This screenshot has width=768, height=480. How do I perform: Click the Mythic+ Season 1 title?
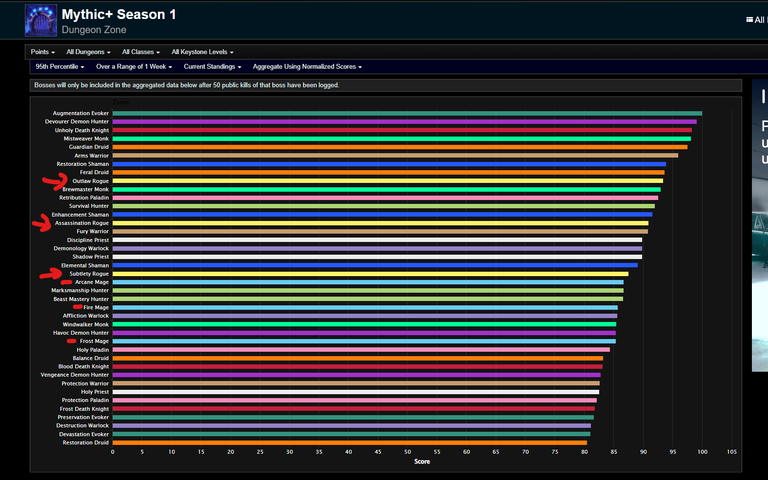pos(119,15)
